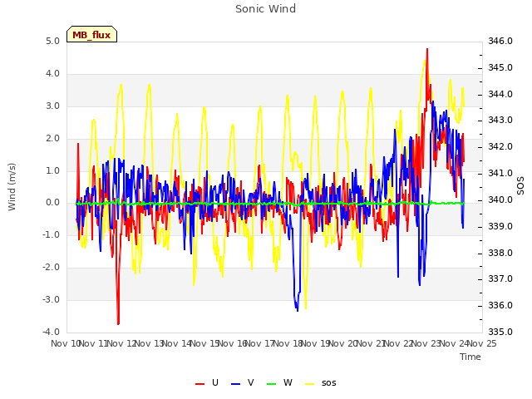
Task: Click the Wind (m/s) axis label
Action: point(12,187)
